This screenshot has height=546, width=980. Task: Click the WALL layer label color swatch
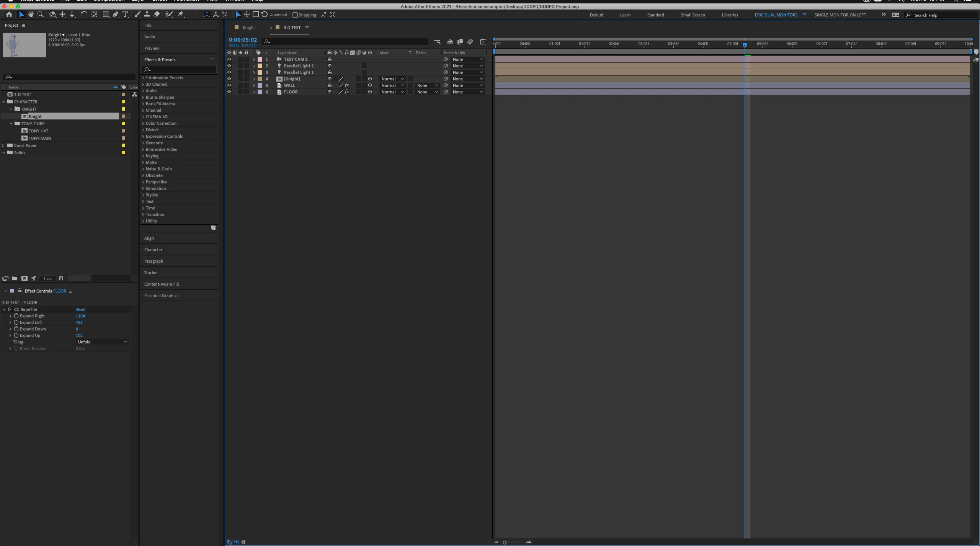260,85
